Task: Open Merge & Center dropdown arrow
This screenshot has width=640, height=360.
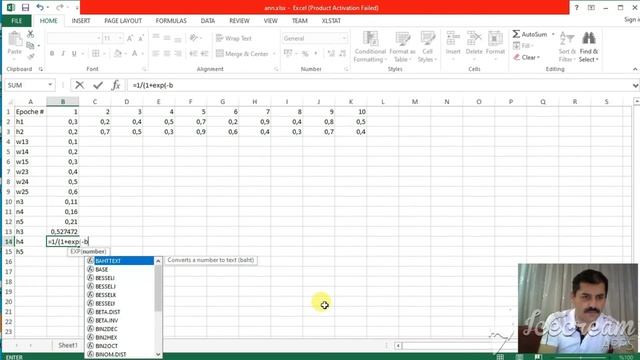Action: coord(274,53)
